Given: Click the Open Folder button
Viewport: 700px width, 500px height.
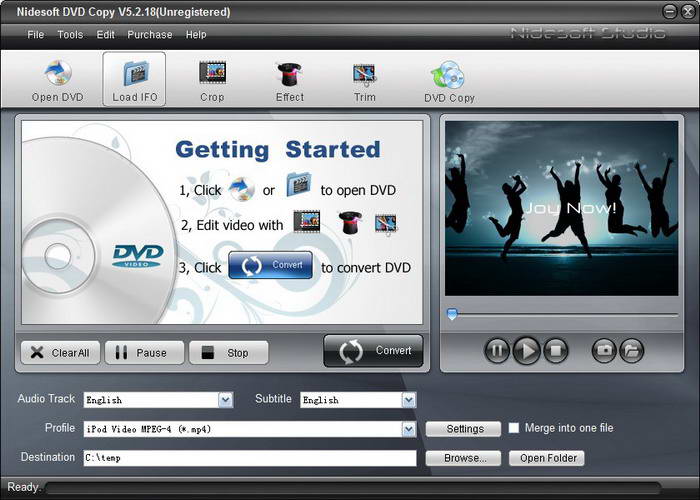Looking at the screenshot, I should point(546,458).
